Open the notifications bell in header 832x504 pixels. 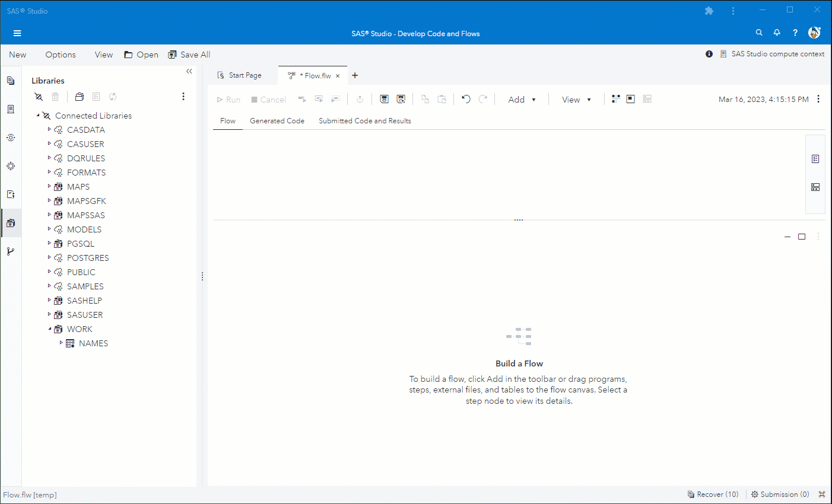point(777,33)
